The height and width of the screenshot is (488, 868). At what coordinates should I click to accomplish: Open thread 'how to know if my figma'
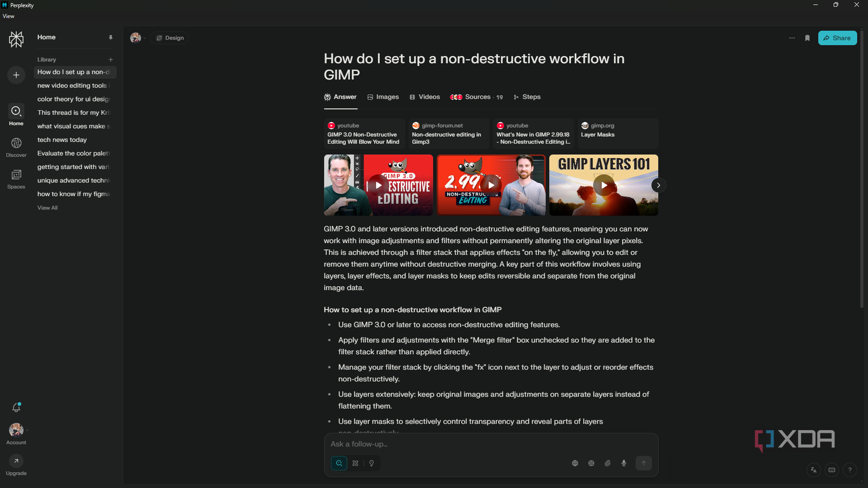[x=74, y=194]
